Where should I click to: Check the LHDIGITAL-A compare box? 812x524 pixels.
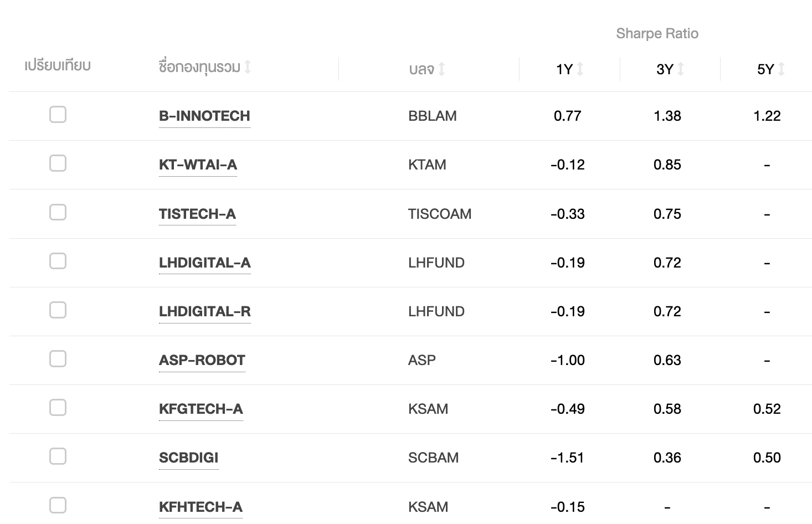(x=58, y=261)
